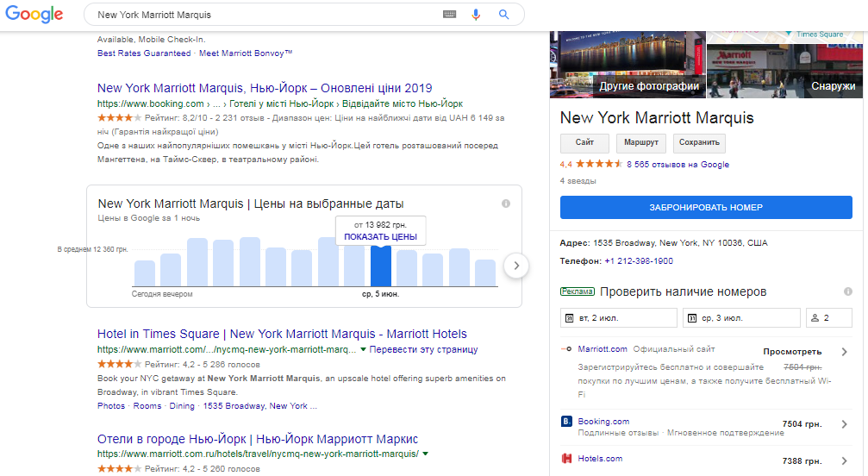The height and width of the screenshot is (476, 868).
Task: Click the Маршрут button
Action: coord(641,143)
